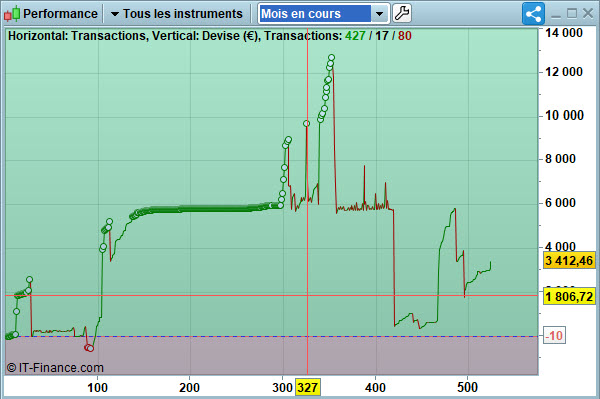Open the wrench settings icon
This screenshot has height=399, width=600.
(402, 13)
